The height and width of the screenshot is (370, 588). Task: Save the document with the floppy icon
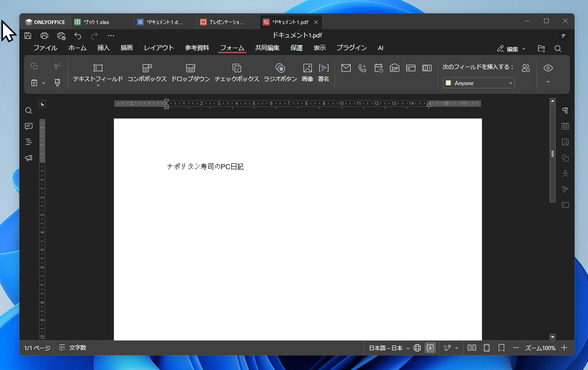[28, 36]
